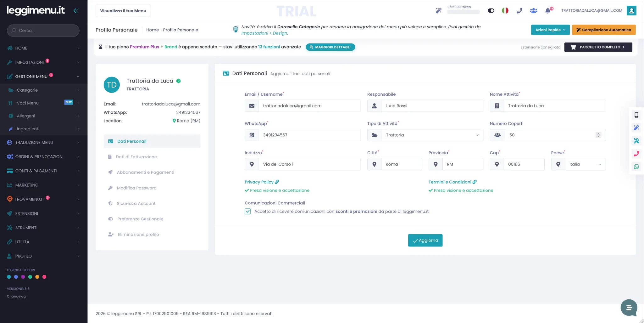Click the map pin icon of Indirizzo
This screenshot has height=323, width=644.
click(x=252, y=164)
